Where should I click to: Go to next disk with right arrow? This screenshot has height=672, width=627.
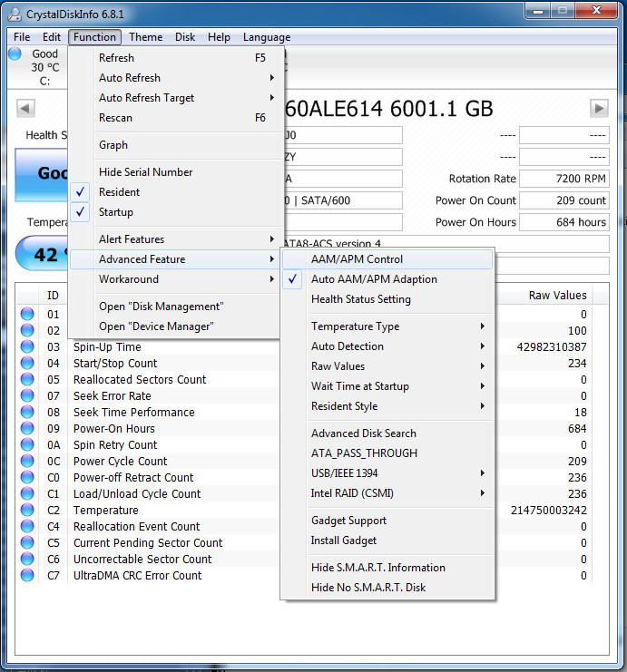click(599, 108)
